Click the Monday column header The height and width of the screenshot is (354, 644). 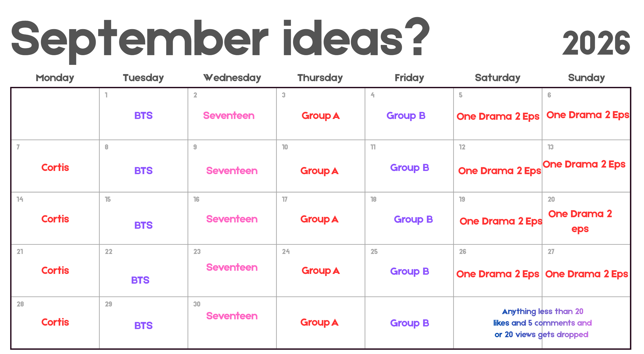[55, 78]
